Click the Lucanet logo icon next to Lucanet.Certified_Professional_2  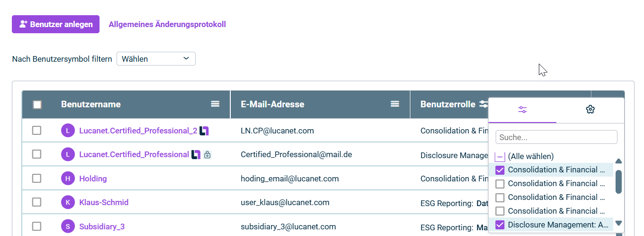point(204,131)
